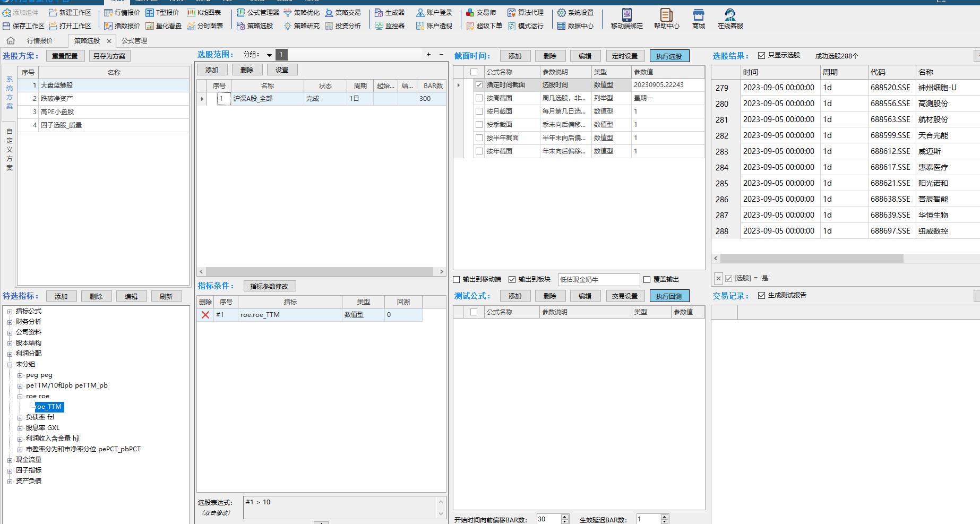
Task: Open the T型报价 toolbar icon
Action: [x=150, y=13]
